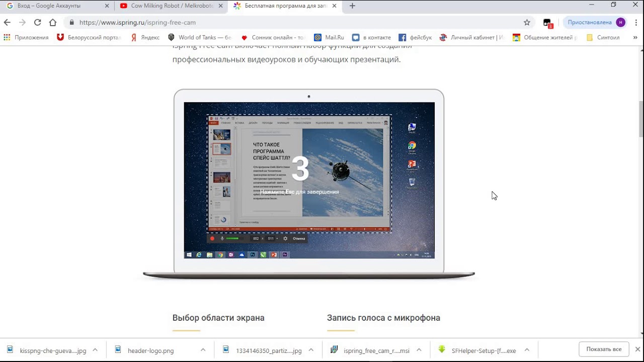
Task: Open downloaded ispring_free_cam msi file
Action: click(x=370, y=350)
